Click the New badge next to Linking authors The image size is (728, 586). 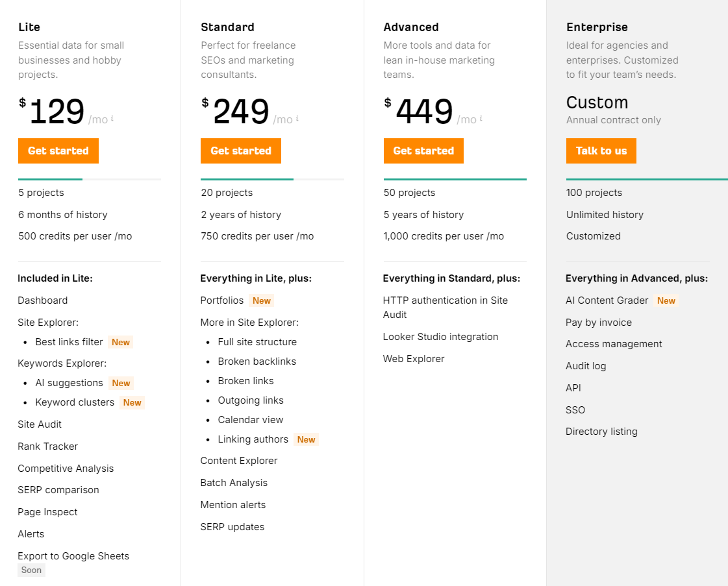pyautogui.click(x=306, y=439)
